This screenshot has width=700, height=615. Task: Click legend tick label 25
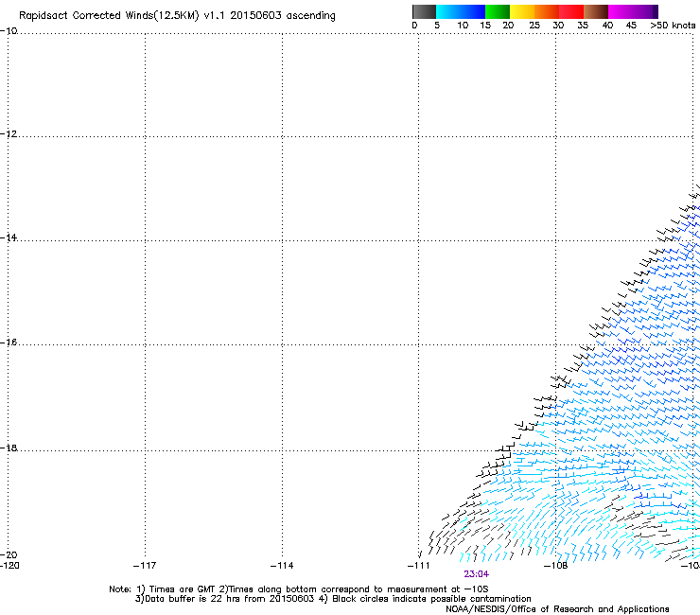[534, 26]
